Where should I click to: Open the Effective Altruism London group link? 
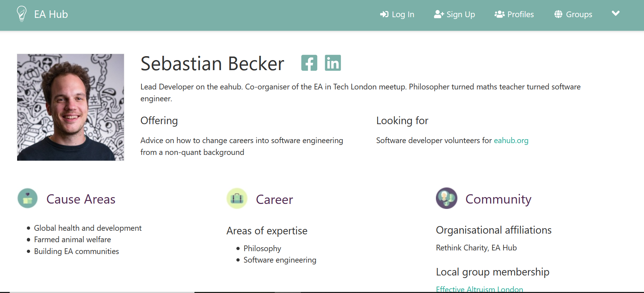click(x=479, y=289)
